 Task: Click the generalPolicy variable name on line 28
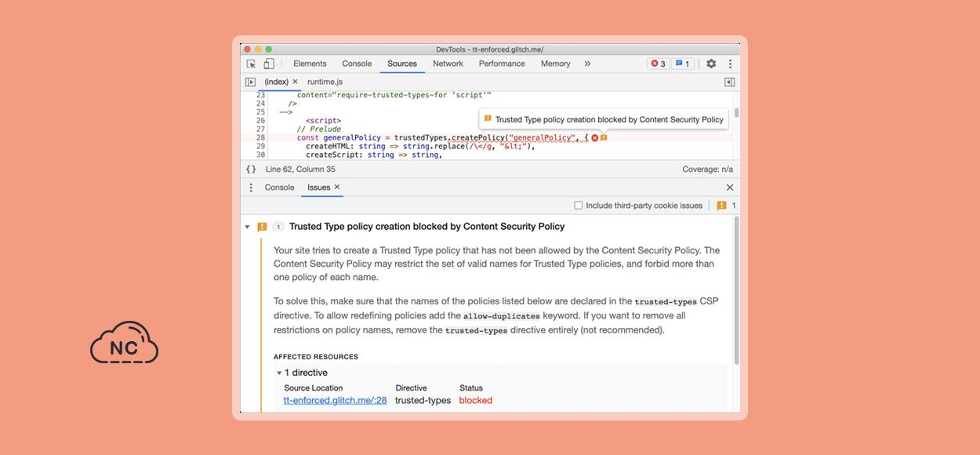pyautogui.click(x=352, y=138)
